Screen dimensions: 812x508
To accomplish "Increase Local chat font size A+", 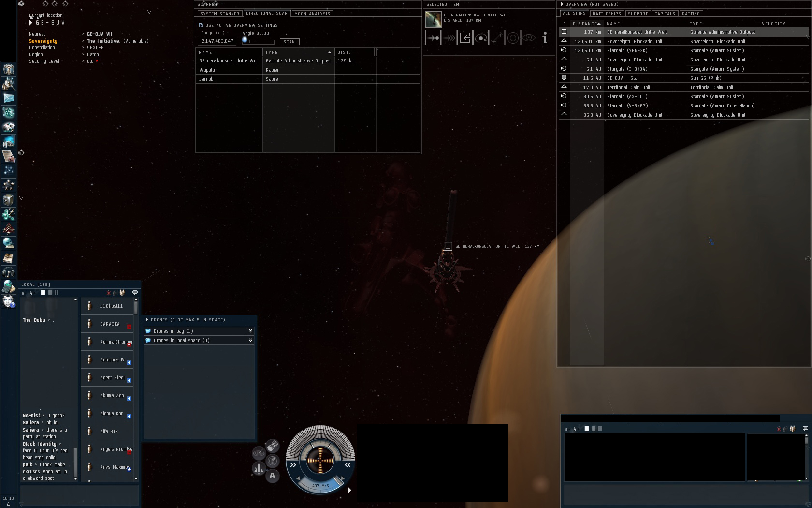I will pos(32,293).
